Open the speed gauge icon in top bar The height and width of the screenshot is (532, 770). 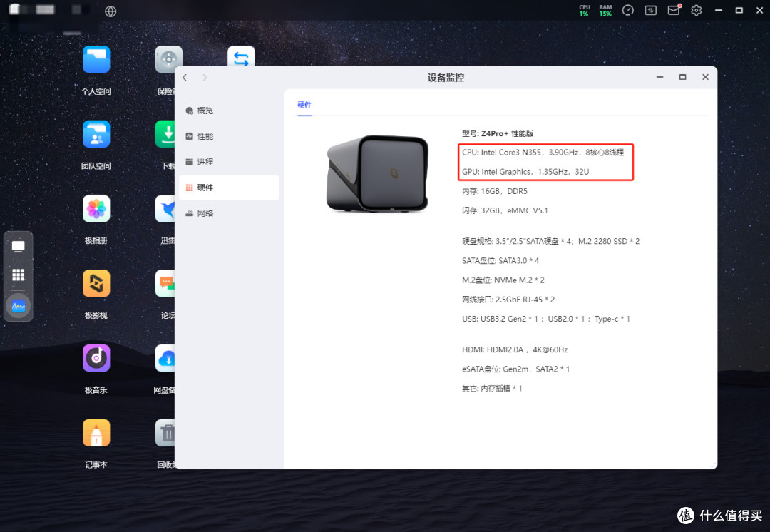tap(627, 10)
